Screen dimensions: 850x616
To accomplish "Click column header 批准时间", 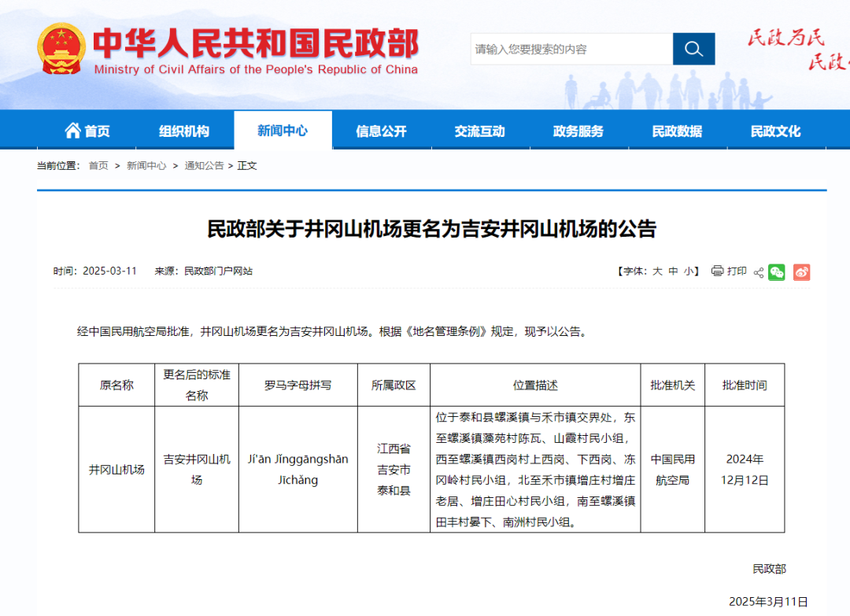I will (x=745, y=385).
